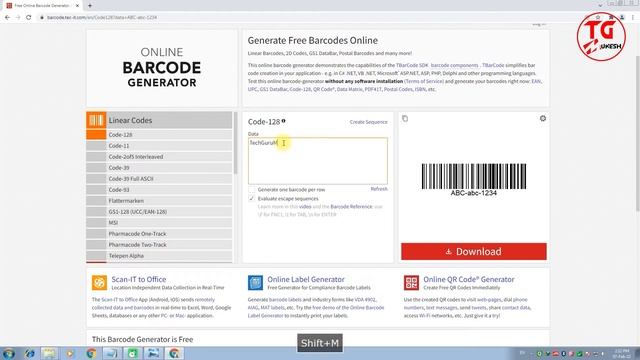The width and height of the screenshot is (640, 360).
Task: Open the barcode components link
Action: 454,65
